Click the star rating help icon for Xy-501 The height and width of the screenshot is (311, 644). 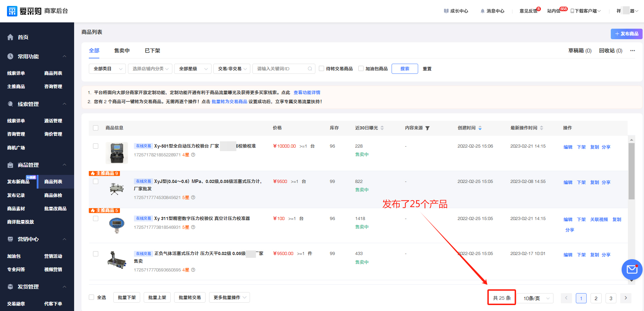193,155
